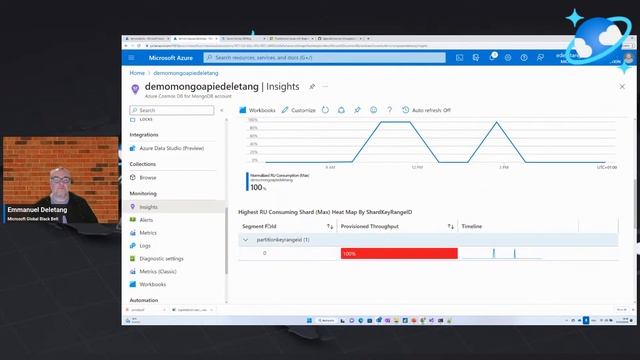Open the portal settings gear icon
This screenshot has width=640, height=360.
pos(508,58)
